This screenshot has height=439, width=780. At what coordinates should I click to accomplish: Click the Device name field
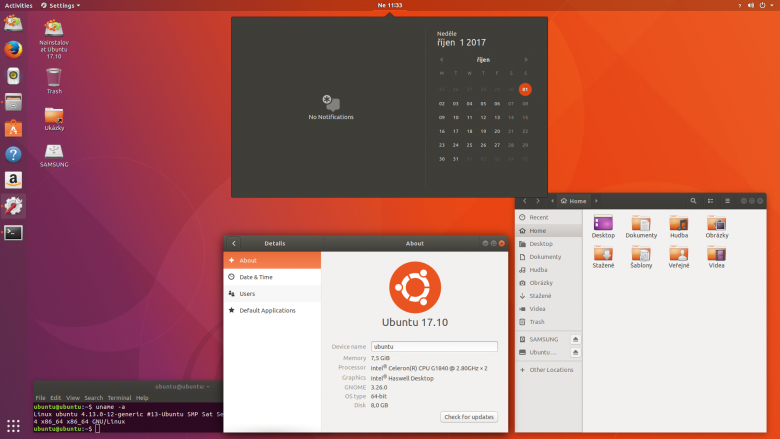click(x=434, y=347)
